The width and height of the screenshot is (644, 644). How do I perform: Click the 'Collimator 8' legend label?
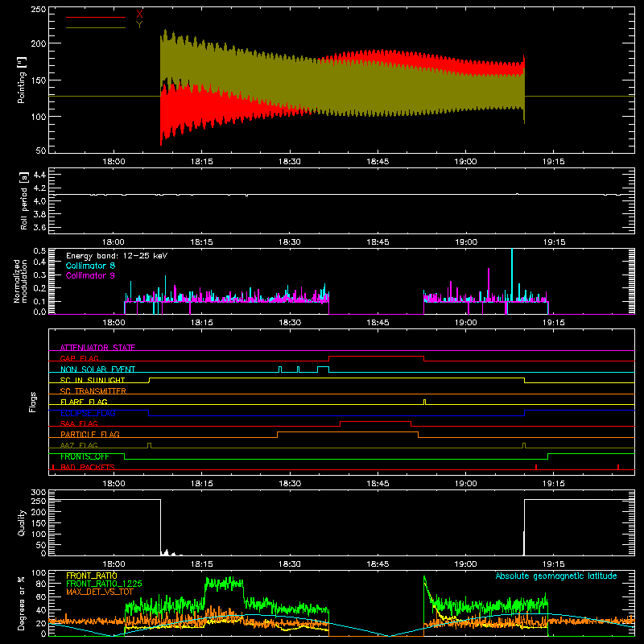click(90, 266)
